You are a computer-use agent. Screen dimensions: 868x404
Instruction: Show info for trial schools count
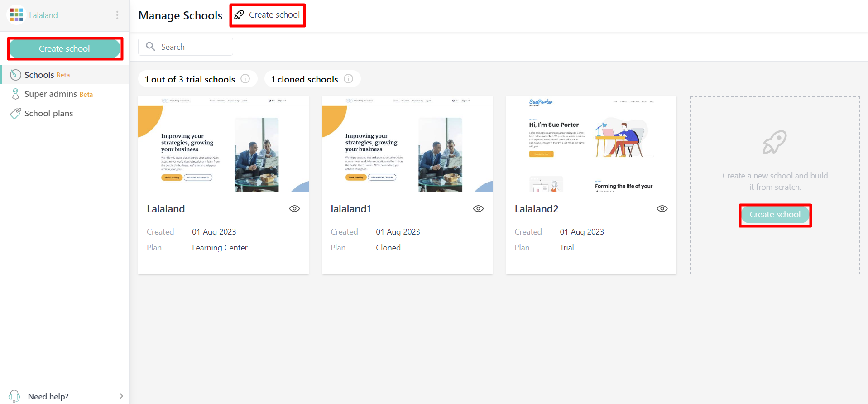[245, 79]
